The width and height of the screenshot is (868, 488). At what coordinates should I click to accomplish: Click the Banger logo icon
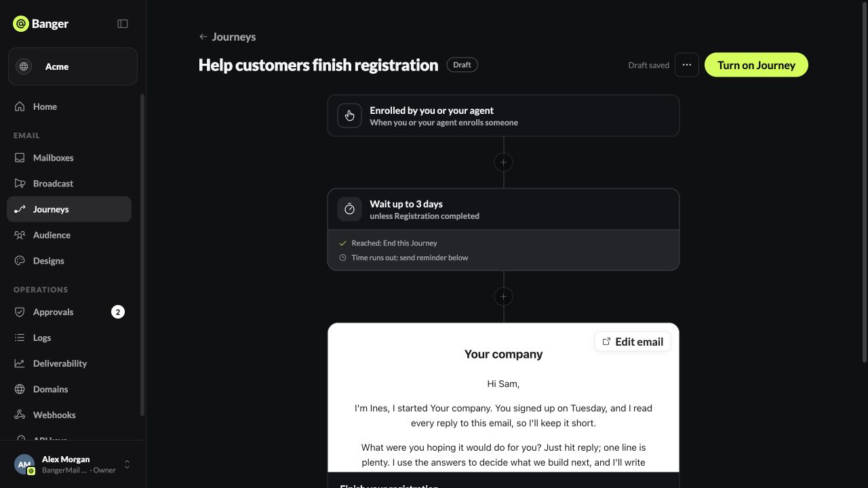coord(21,24)
